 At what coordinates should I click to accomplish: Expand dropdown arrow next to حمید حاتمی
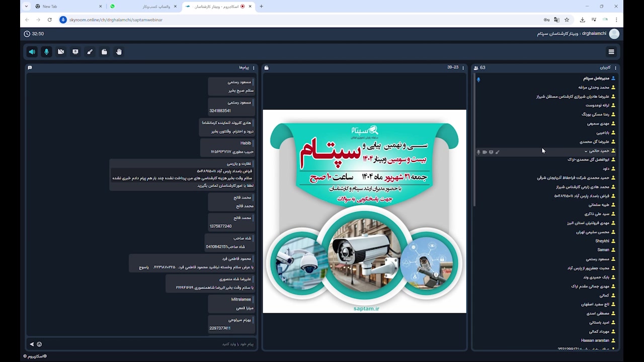coord(586,151)
